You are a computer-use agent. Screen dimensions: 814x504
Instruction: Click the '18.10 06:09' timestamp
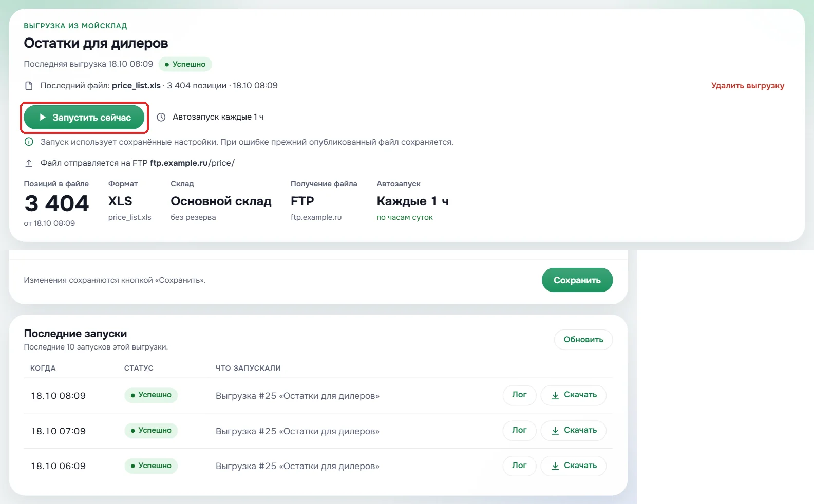coord(58,466)
